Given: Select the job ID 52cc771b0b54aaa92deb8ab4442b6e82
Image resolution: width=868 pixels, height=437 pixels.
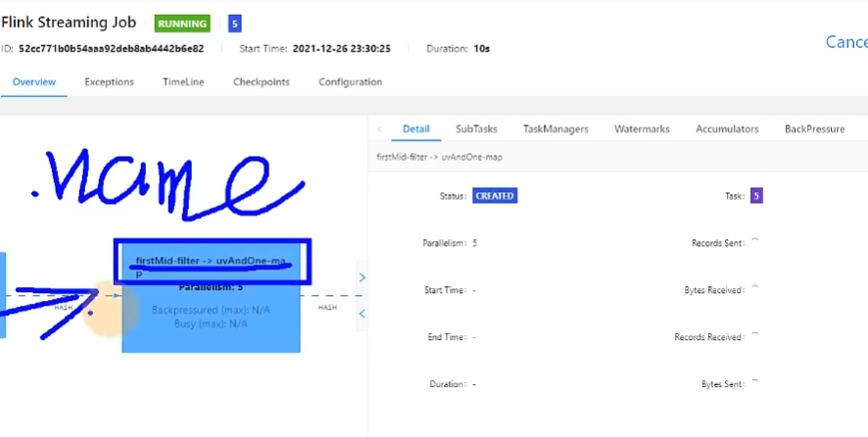Looking at the screenshot, I should coord(112,49).
